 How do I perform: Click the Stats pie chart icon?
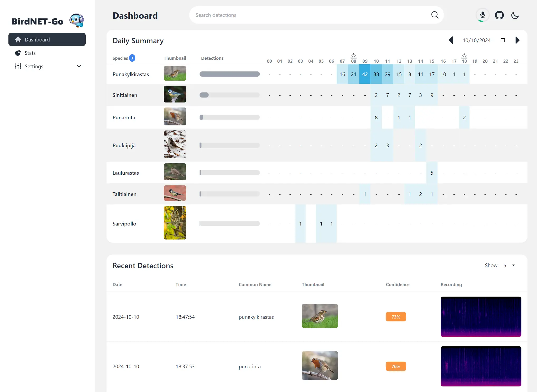18,53
